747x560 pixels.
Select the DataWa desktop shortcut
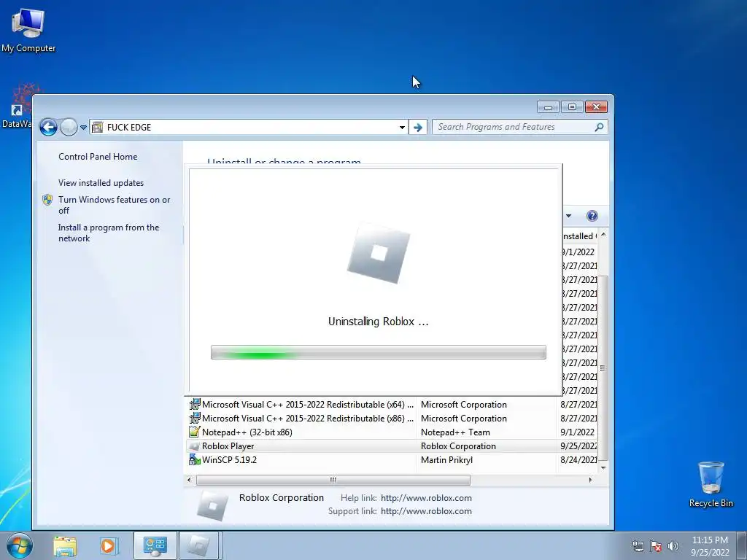point(18,106)
